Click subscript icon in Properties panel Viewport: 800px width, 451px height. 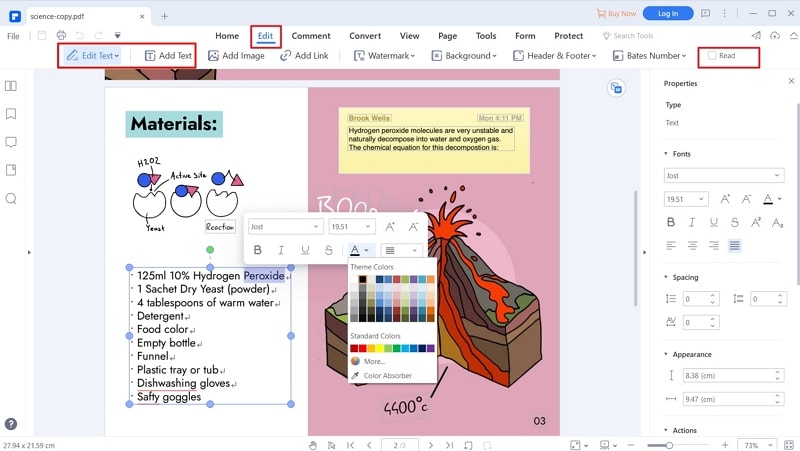777,222
